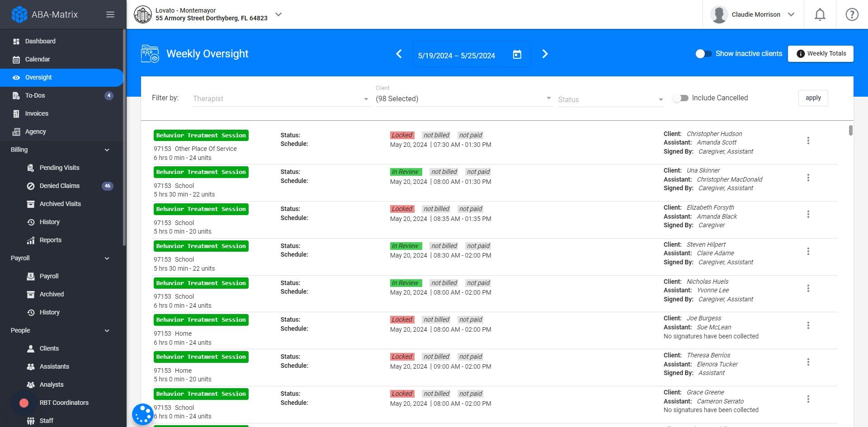The height and width of the screenshot is (427, 868).
Task: Open the To-Dos menu item
Action: click(x=61, y=96)
